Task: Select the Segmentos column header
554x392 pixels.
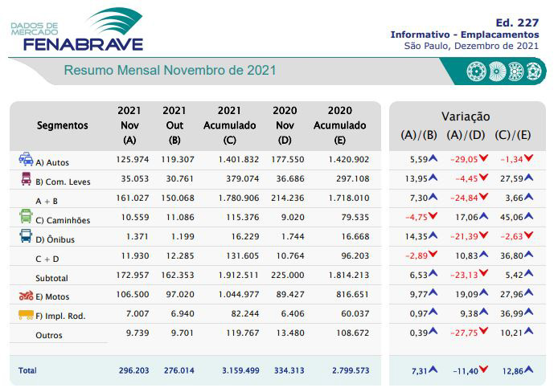Action: tap(63, 126)
